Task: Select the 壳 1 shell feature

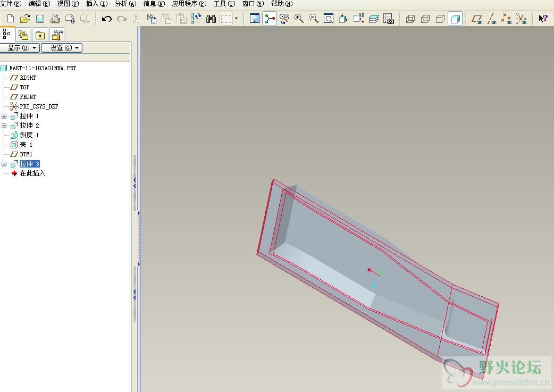Action: [26, 145]
